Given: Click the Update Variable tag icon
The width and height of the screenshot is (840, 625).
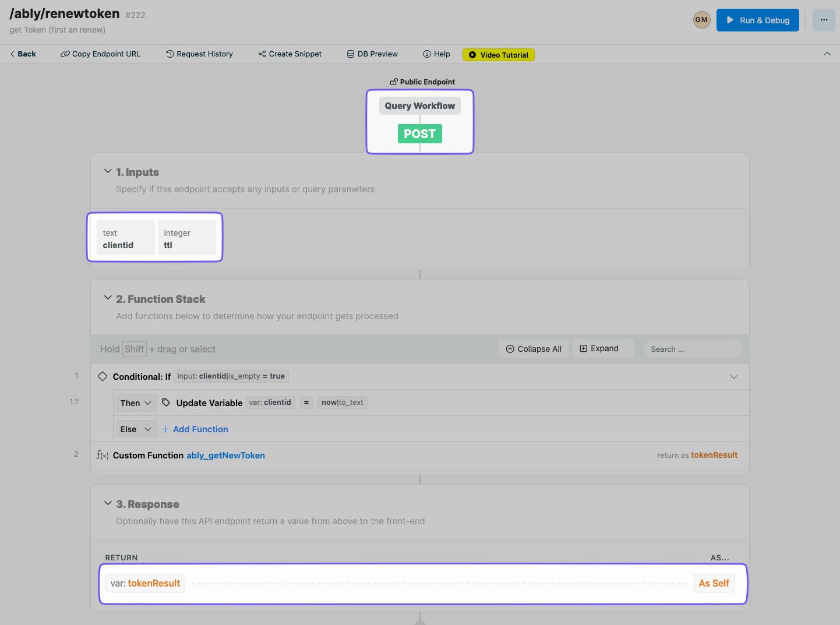Looking at the screenshot, I should (166, 402).
